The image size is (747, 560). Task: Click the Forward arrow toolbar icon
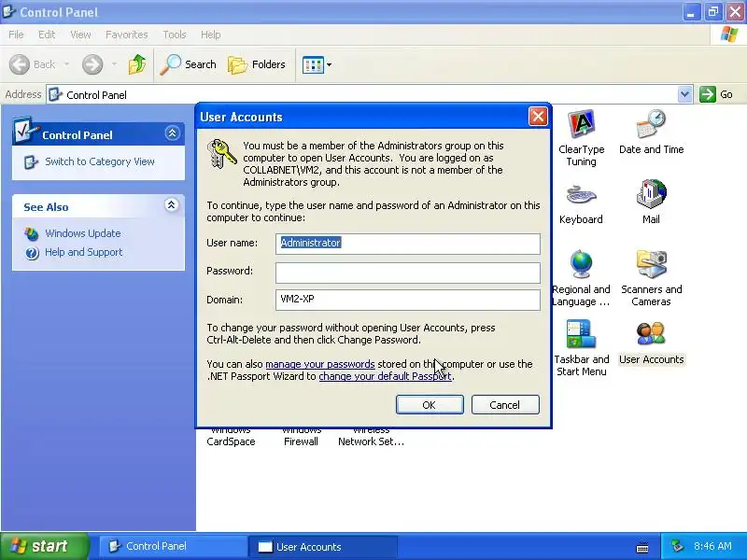coord(92,64)
